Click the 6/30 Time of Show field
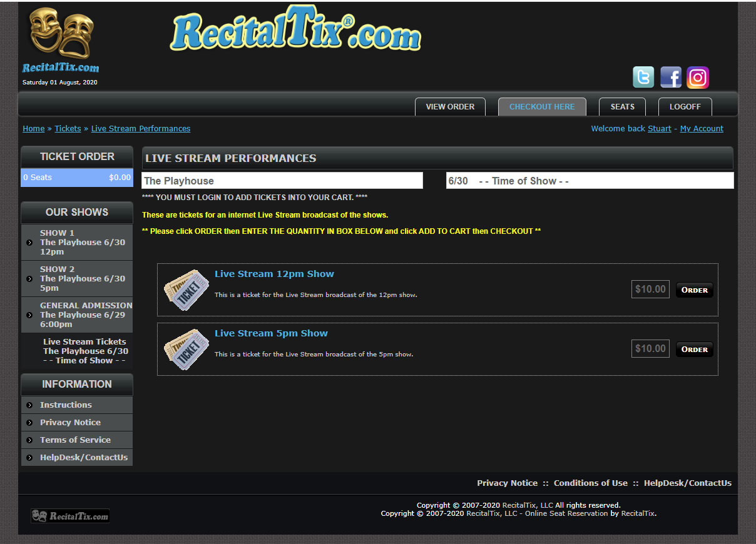This screenshot has width=756, height=544. coord(590,181)
